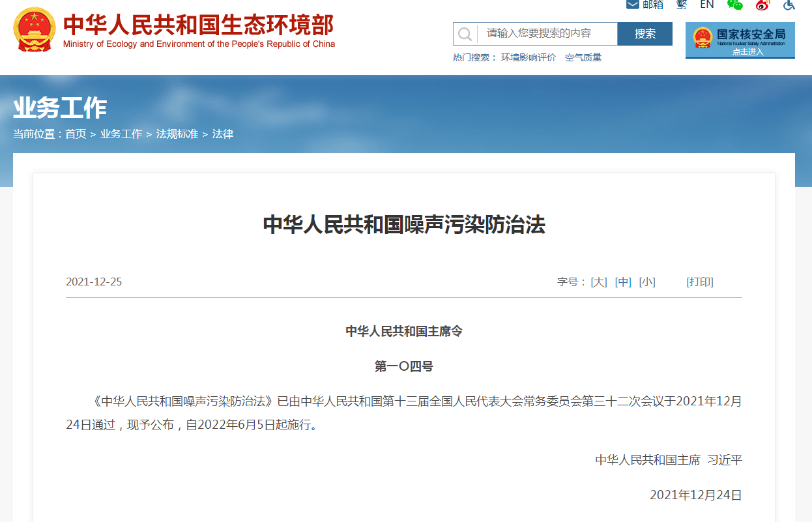Click the national emblem logo
The image size is (812, 522).
point(35,30)
